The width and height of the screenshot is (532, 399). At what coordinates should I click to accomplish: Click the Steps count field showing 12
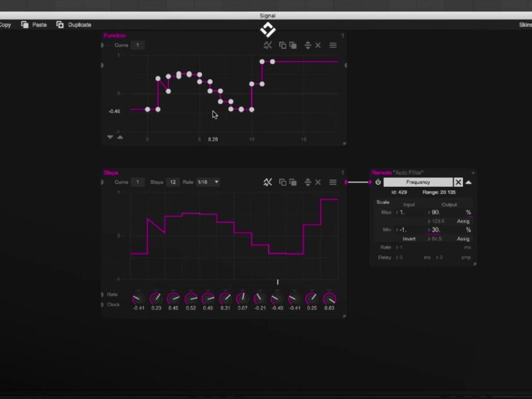click(172, 182)
